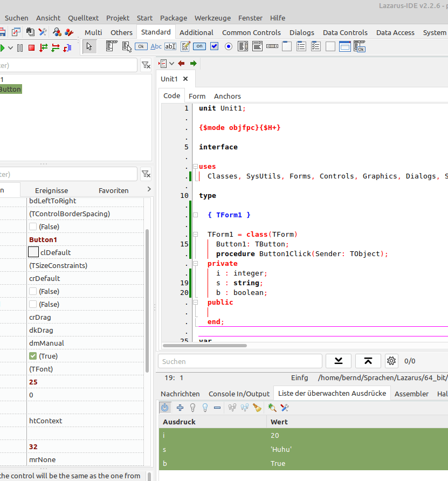This screenshot has height=481, width=448.
Task: Select the pointer selection tool in component palette
Action: point(89,46)
